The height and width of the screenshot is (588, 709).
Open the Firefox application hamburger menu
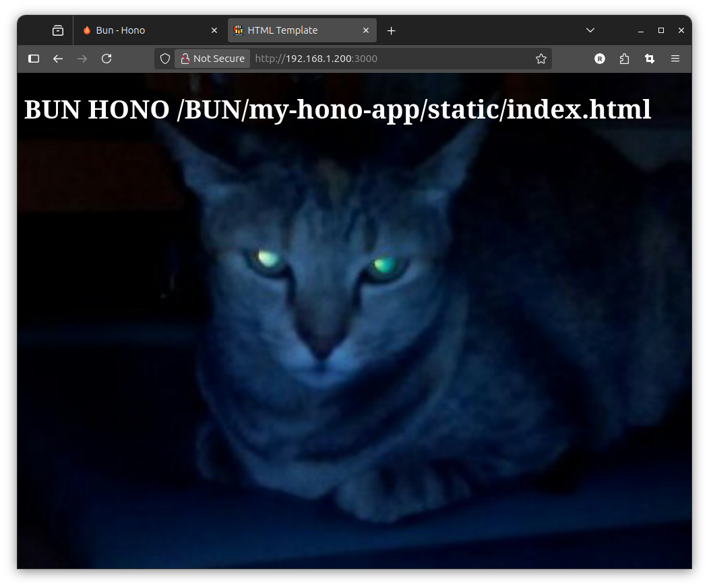tap(675, 59)
